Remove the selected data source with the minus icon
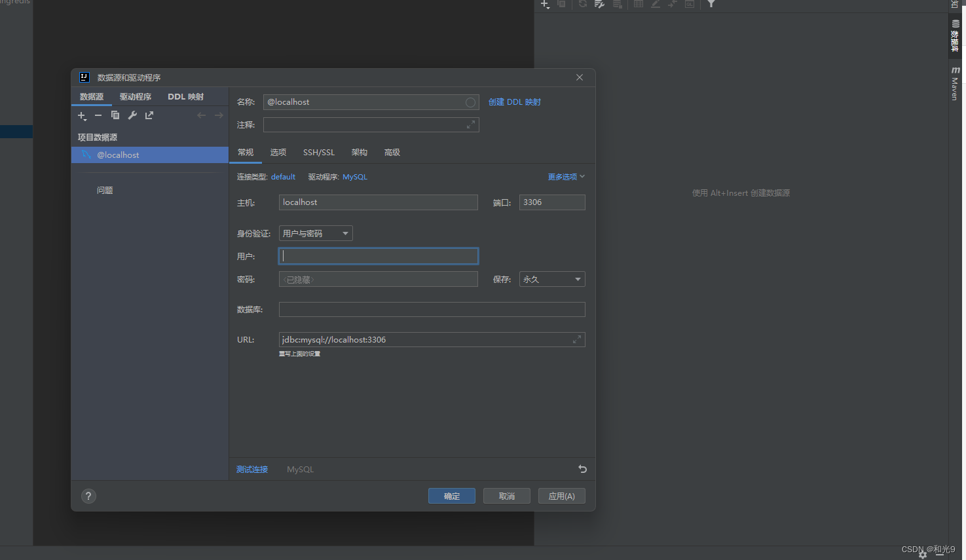Viewport: 966px width, 560px height. (98, 115)
